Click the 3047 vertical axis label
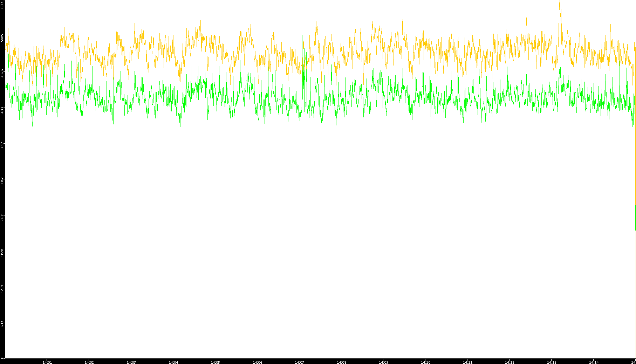 [x=2, y=181]
